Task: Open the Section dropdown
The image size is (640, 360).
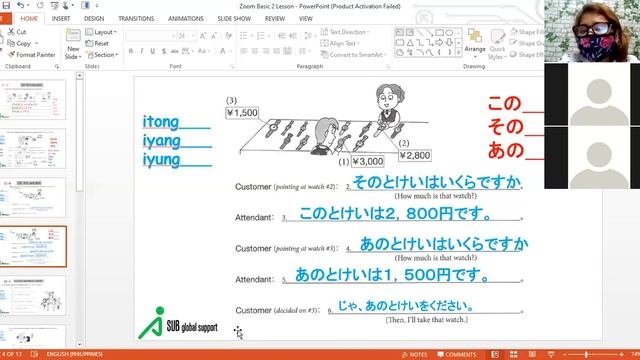Action: [x=102, y=55]
